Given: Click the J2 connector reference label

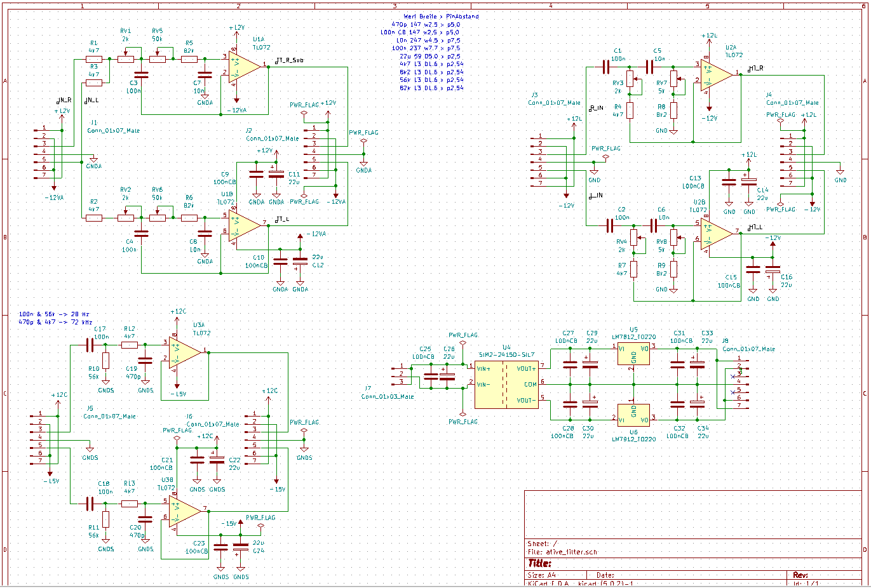Looking at the screenshot, I should click(249, 130).
